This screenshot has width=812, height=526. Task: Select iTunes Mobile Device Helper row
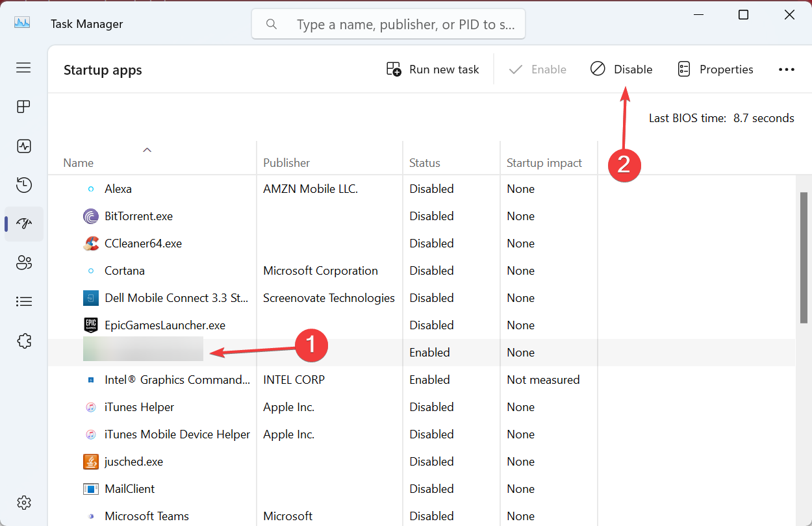click(x=422, y=434)
